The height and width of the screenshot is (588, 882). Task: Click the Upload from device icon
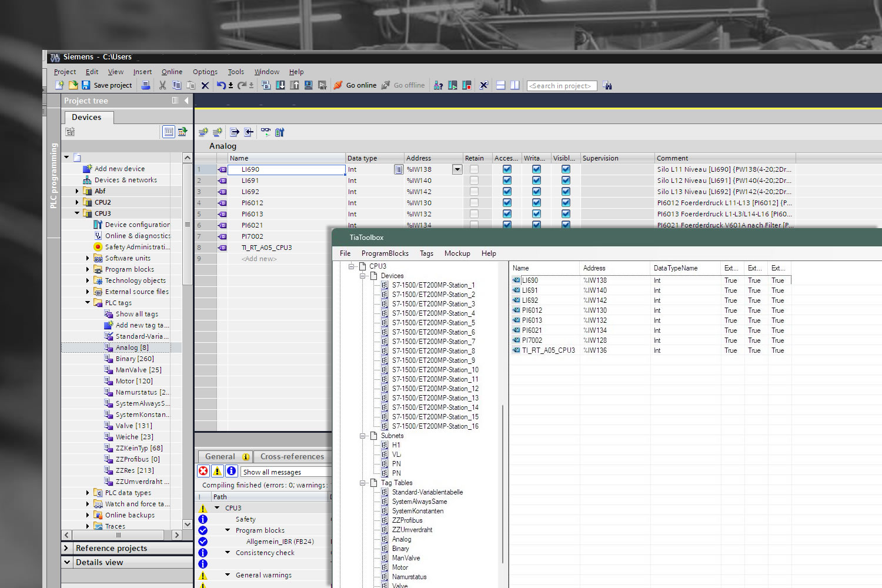pos(295,85)
